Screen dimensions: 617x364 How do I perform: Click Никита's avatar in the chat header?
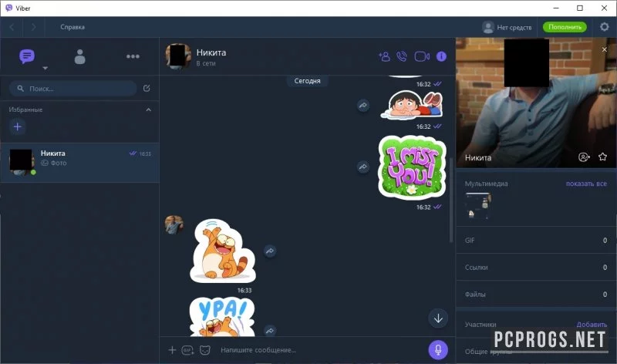tap(178, 56)
